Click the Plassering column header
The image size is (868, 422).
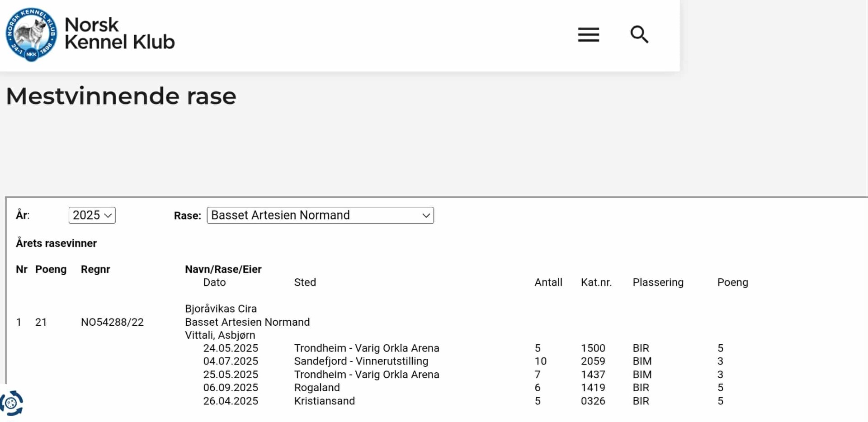(658, 282)
